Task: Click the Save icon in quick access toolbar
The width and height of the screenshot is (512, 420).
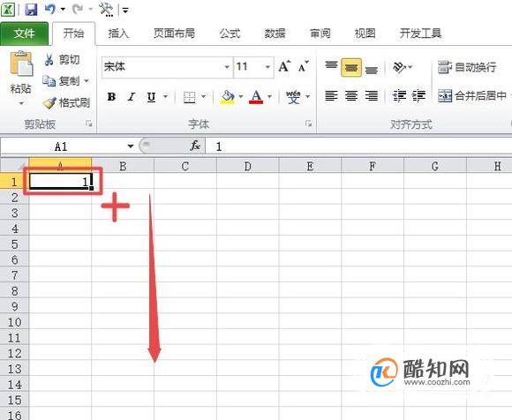Action: [31, 9]
